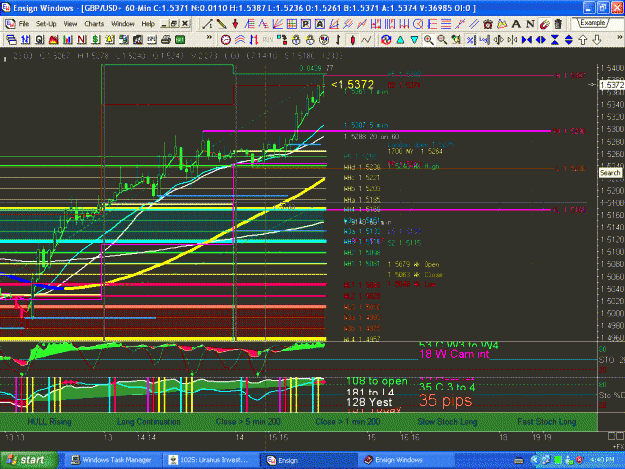Expand the left toolbar overflow chevron
The width and height of the screenshot is (625, 469).
(x=209, y=38)
